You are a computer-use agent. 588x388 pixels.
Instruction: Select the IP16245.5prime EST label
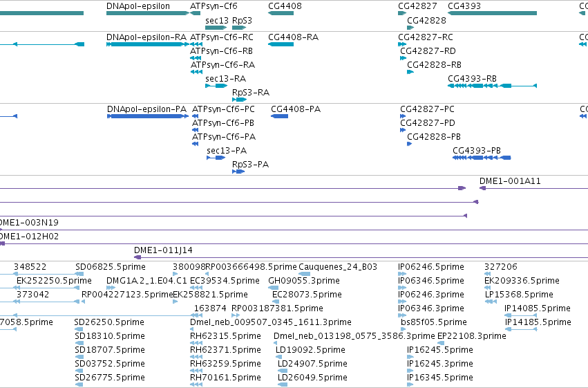pyautogui.click(x=440, y=351)
